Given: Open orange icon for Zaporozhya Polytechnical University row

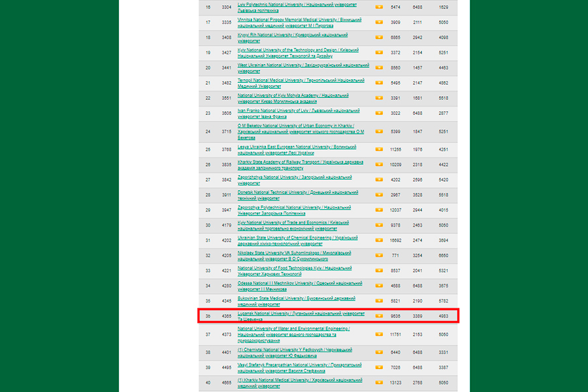Looking at the screenshot, I should click(x=379, y=210).
